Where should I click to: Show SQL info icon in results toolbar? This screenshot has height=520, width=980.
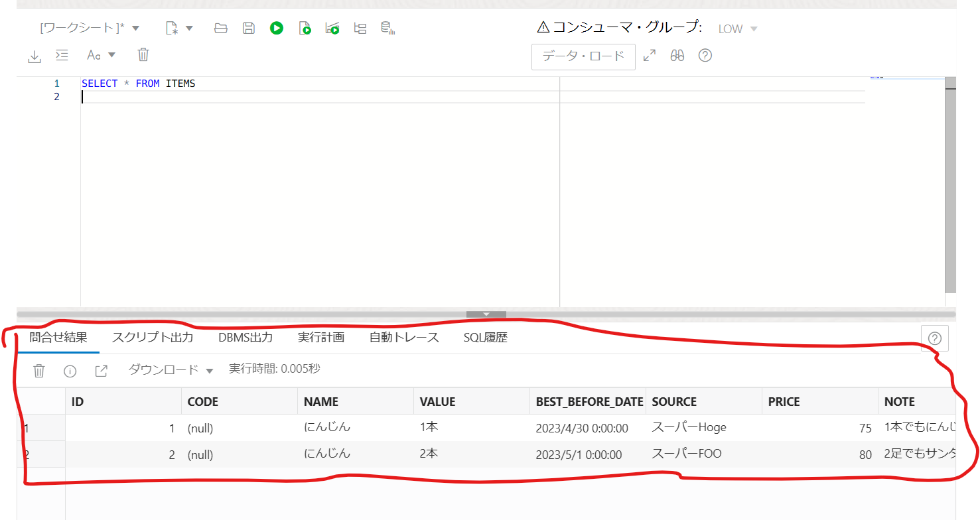[x=70, y=371]
